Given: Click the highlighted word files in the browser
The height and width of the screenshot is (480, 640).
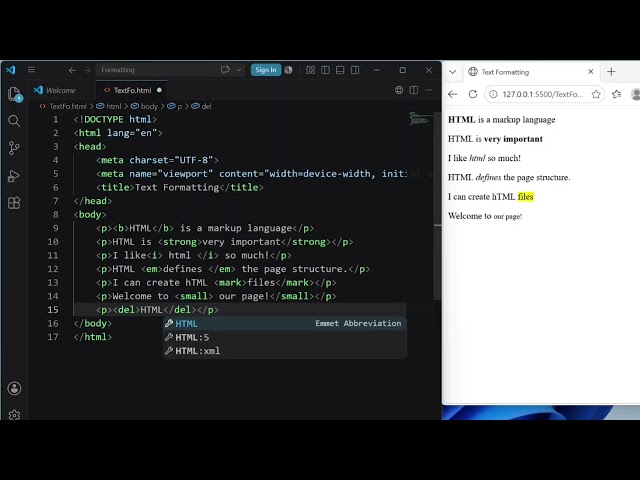Looking at the screenshot, I should tap(525, 197).
